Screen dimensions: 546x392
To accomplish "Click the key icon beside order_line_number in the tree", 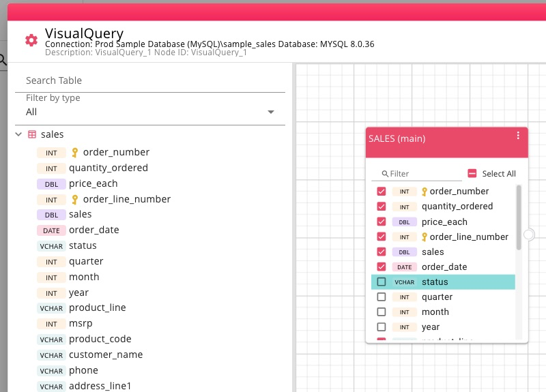I will [74, 199].
